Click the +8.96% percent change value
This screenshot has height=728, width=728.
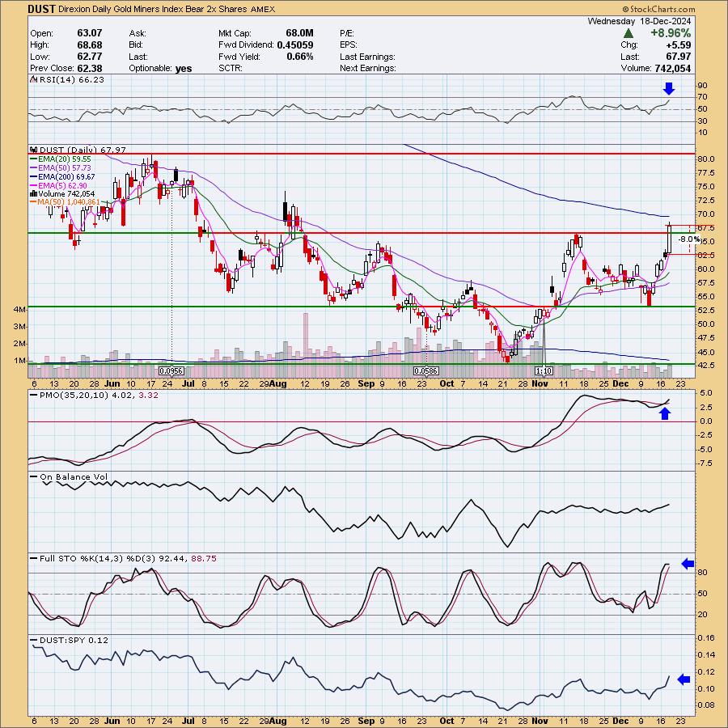pos(670,33)
